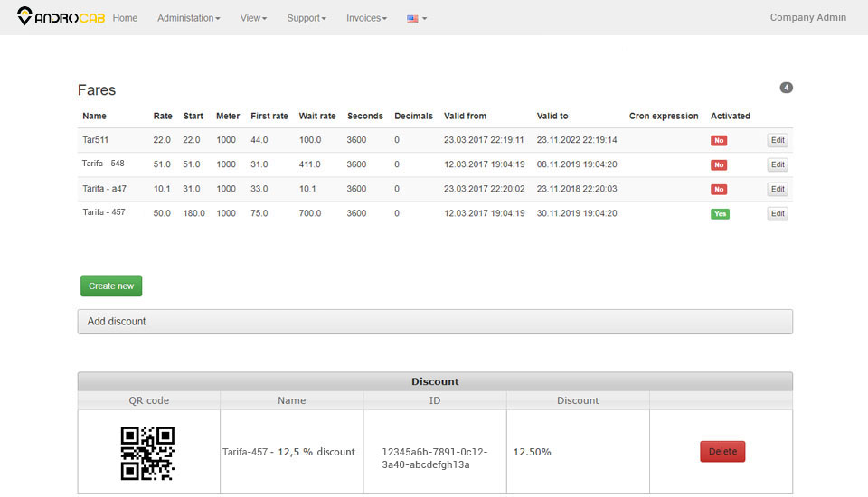Viewport: 868px width, 497px height.
Task: Click the QR code column header
Action: click(149, 400)
